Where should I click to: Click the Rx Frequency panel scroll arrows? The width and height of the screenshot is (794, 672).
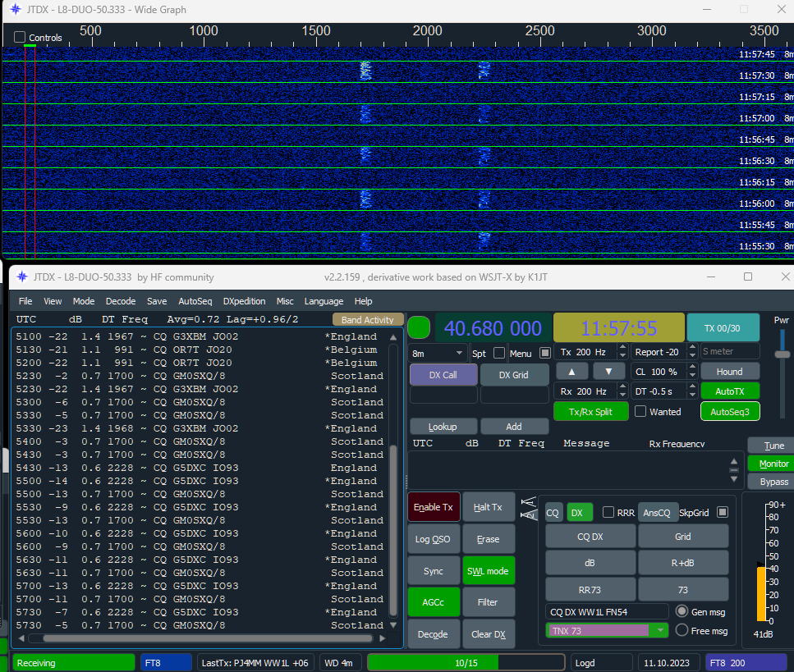click(734, 470)
